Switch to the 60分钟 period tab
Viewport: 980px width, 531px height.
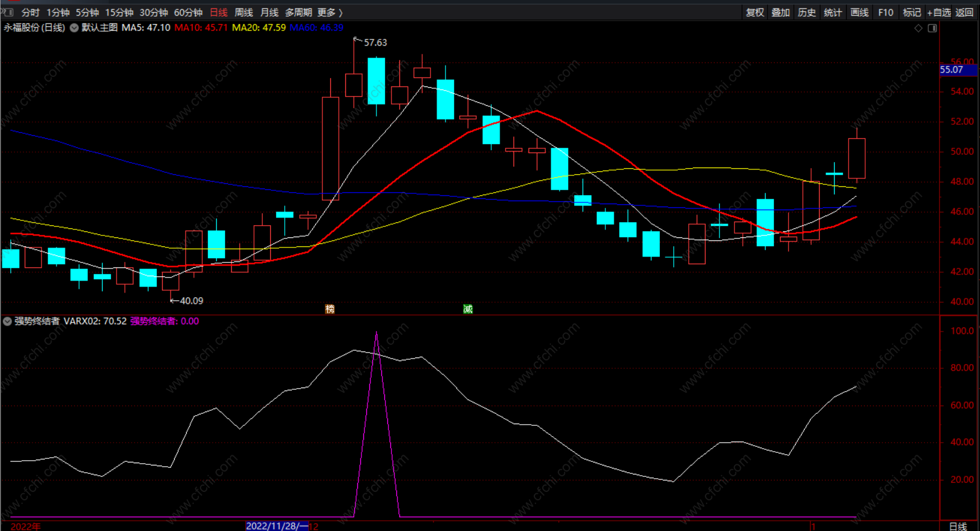(188, 13)
